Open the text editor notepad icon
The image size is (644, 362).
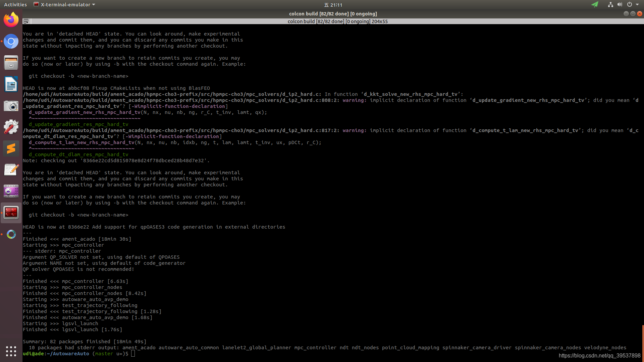coord(11,170)
